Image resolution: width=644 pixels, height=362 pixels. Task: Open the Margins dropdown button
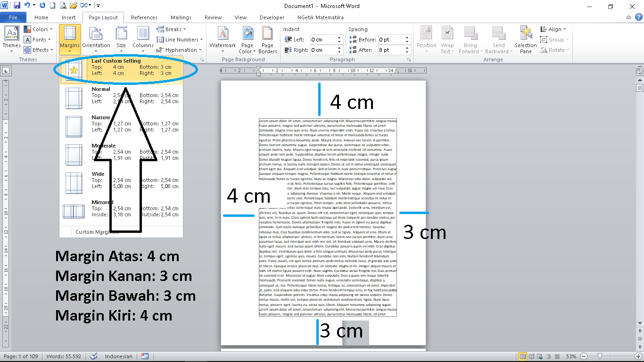(x=70, y=40)
